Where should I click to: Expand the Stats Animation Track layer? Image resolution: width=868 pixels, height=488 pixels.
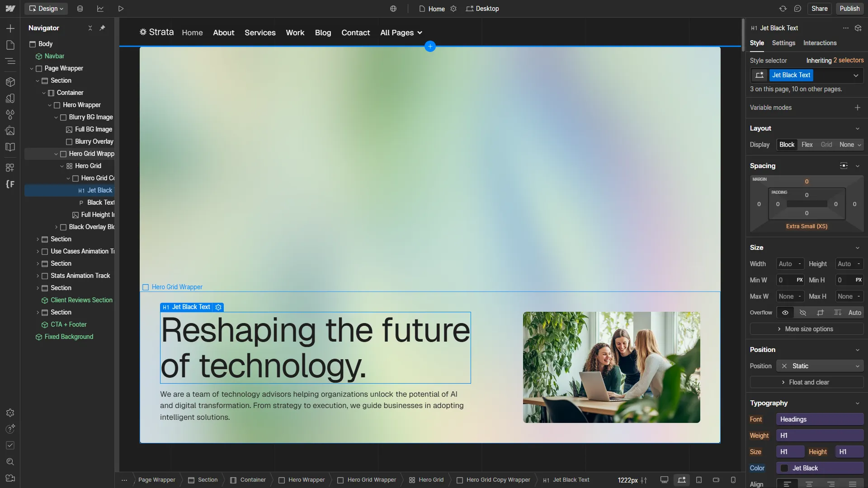tap(38, 276)
